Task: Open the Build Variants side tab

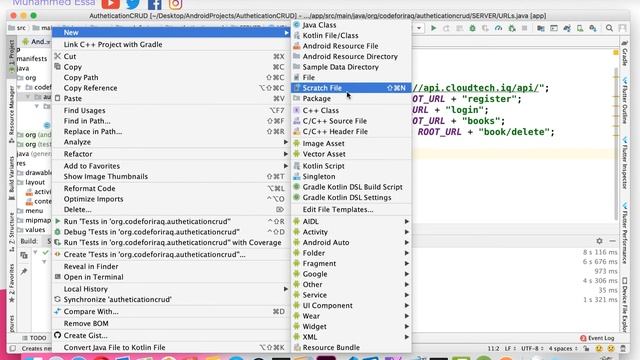Action: [x=11, y=179]
